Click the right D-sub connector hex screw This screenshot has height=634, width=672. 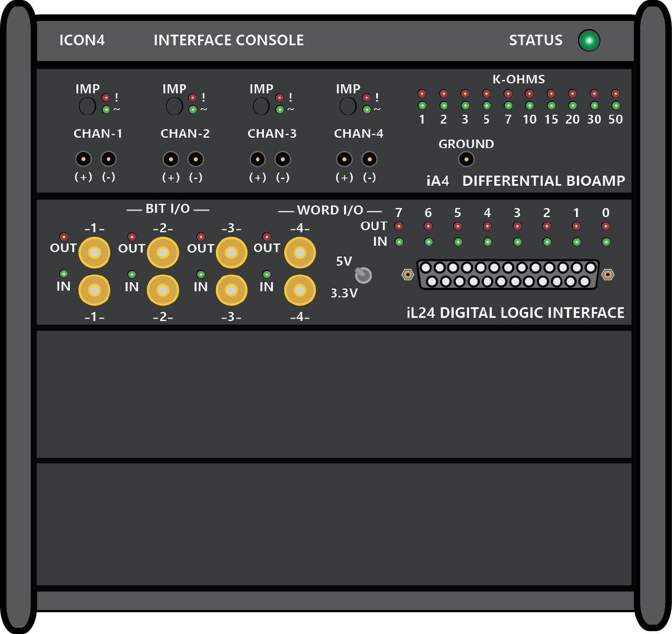[x=608, y=274]
